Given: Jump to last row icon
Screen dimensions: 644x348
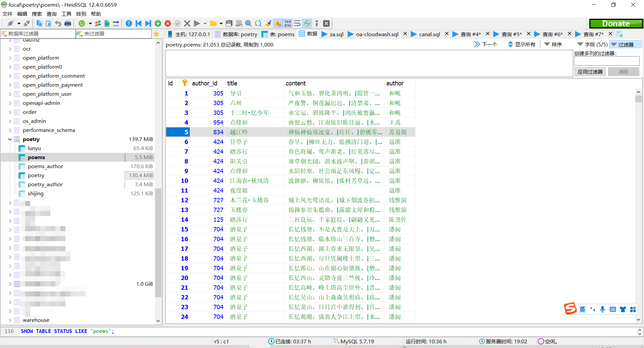Looking at the screenshot, I should (x=148, y=23).
